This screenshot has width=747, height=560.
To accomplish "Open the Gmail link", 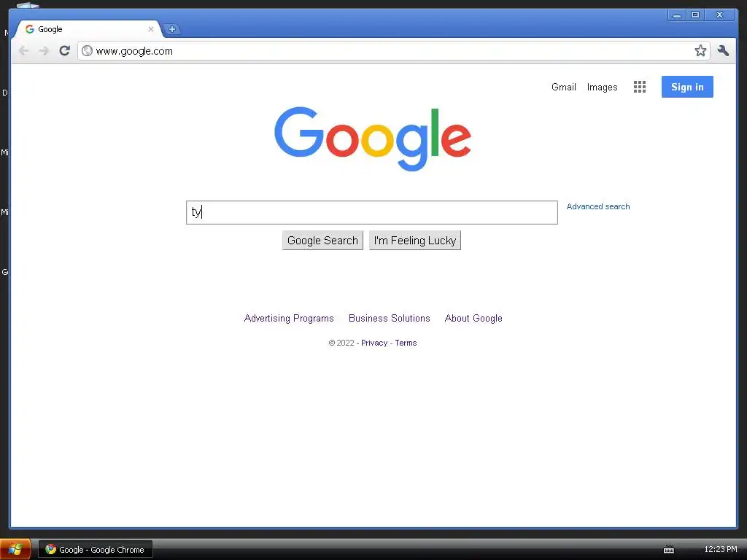I will [x=564, y=87].
